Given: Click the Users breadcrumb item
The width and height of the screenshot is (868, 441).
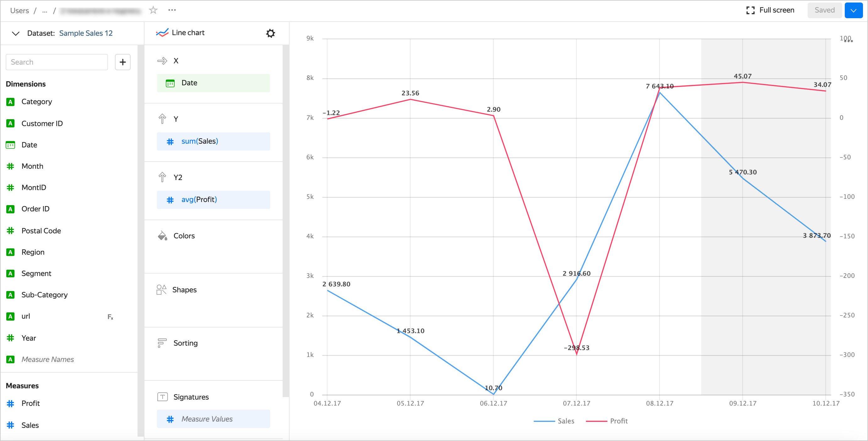Looking at the screenshot, I should coord(19,10).
